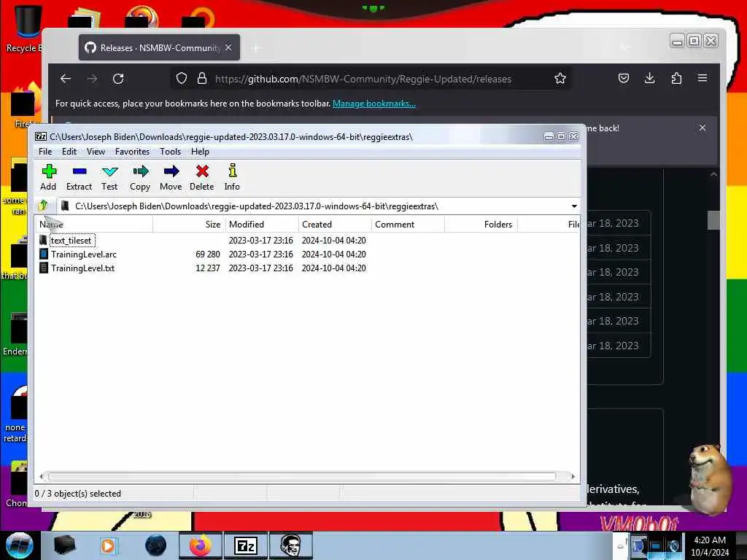Click the 7-Zip address path field
The width and height of the screenshot is (747, 560).
314,206
